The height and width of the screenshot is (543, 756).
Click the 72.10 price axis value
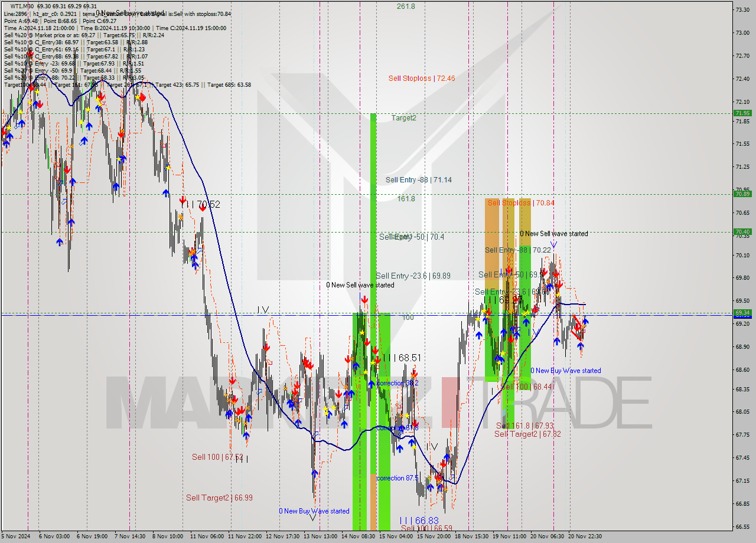click(x=742, y=102)
